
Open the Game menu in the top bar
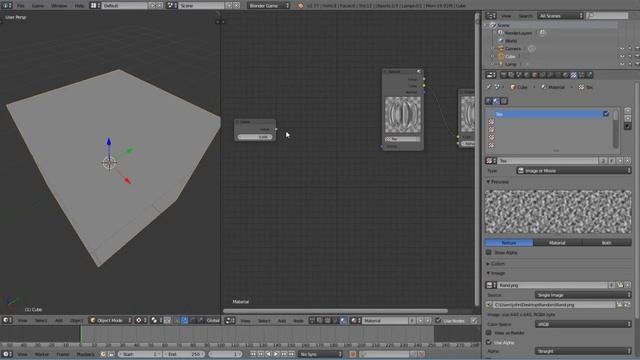pos(38,6)
